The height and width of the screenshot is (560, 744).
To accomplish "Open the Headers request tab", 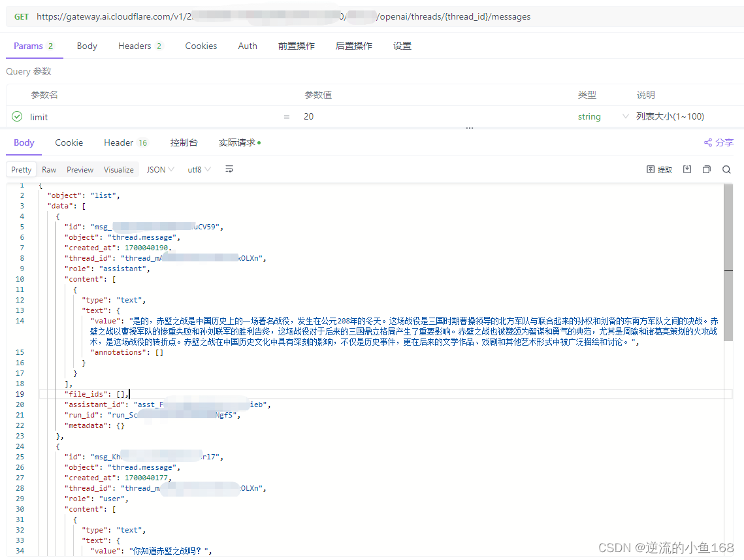I will (x=139, y=46).
